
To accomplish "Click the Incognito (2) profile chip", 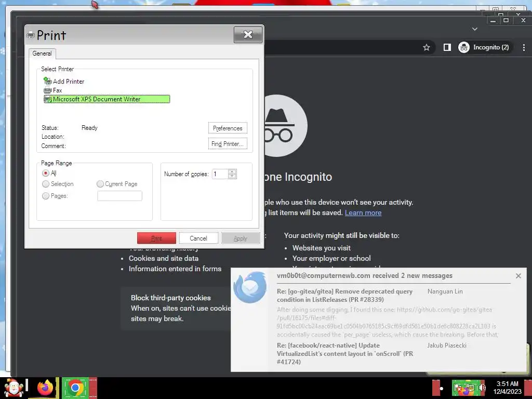I will (x=484, y=47).
